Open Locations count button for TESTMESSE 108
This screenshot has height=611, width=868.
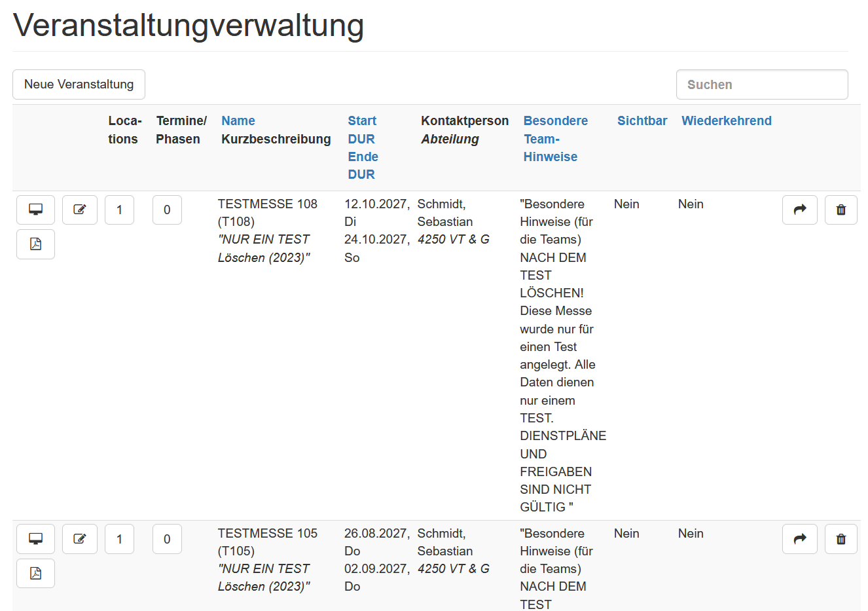coord(119,210)
